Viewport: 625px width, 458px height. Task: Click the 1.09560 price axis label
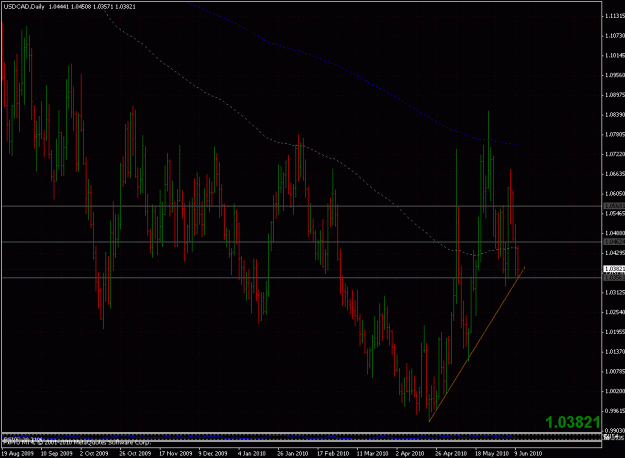[614, 75]
